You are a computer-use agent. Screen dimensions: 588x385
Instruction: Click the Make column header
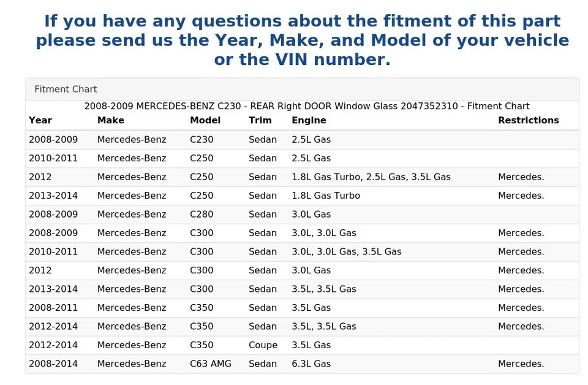(111, 120)
